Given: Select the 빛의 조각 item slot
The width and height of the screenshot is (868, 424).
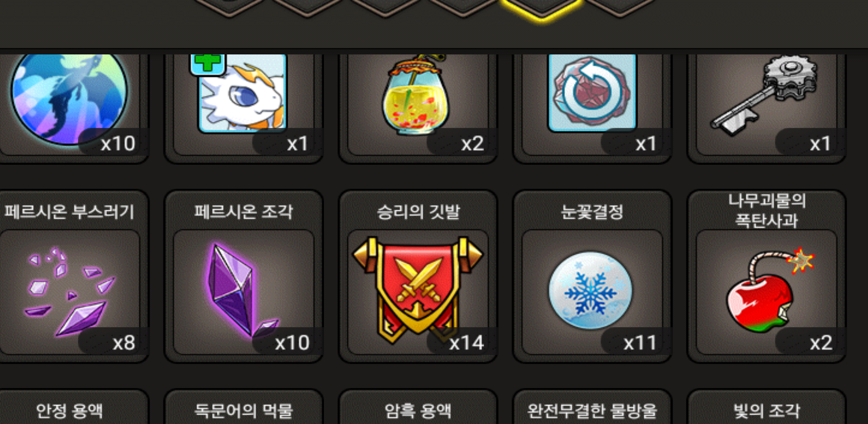Looking at the screenshot, I should pos(766,407).
